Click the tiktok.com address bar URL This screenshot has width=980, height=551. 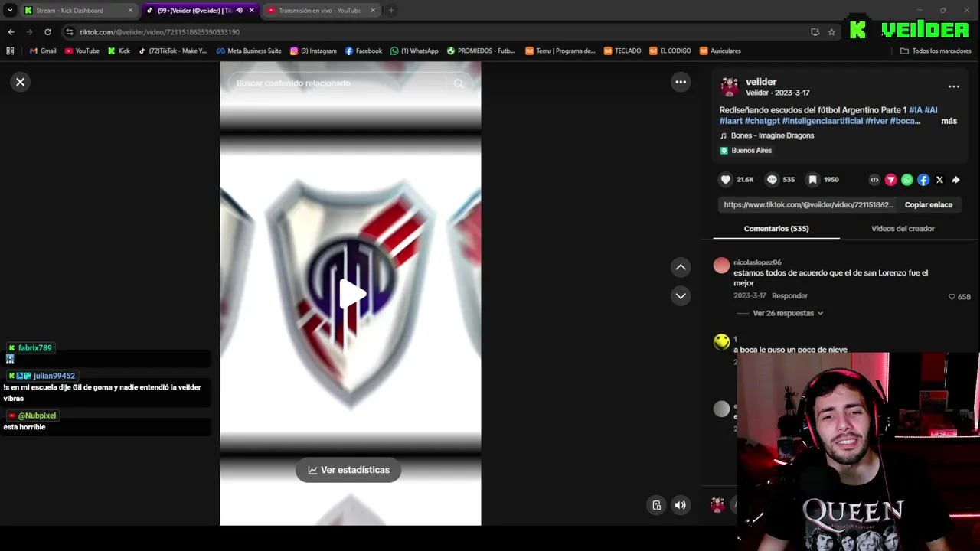click(x=159, y=32)
